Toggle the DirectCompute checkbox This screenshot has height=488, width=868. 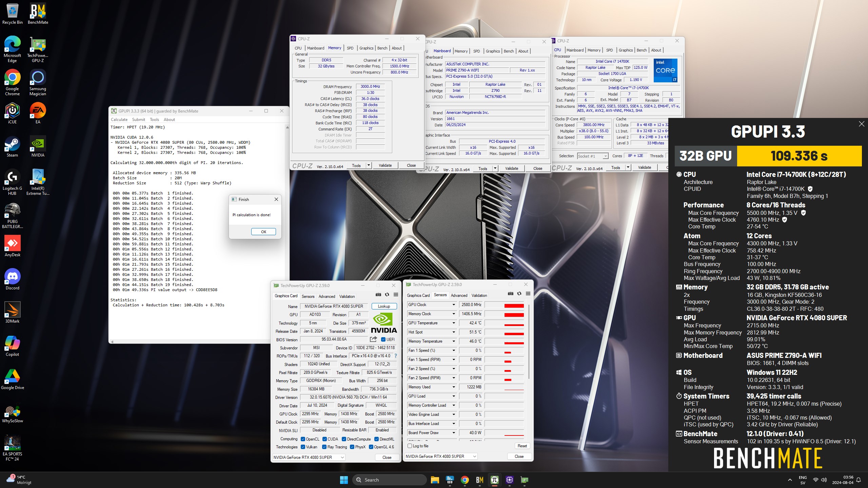point(344,439)
